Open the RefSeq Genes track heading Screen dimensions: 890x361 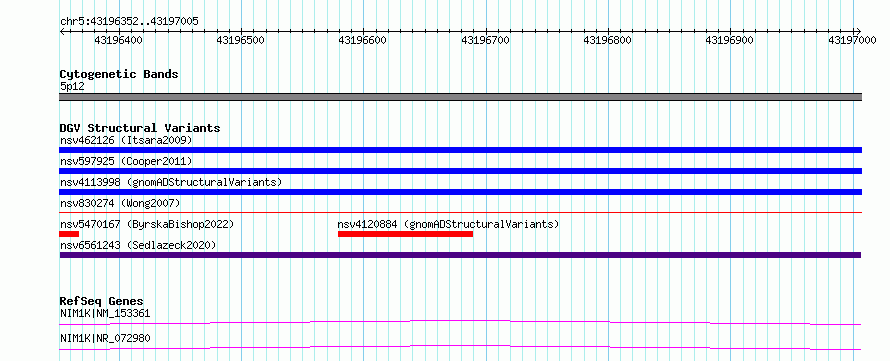(x=102, y=301)
